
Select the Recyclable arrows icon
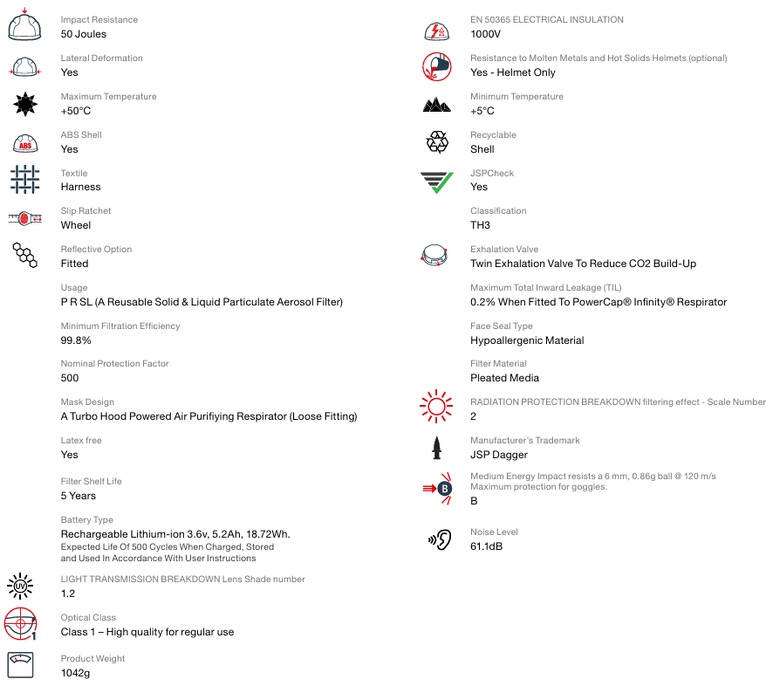pyautogui.click(x=436, y=142)
